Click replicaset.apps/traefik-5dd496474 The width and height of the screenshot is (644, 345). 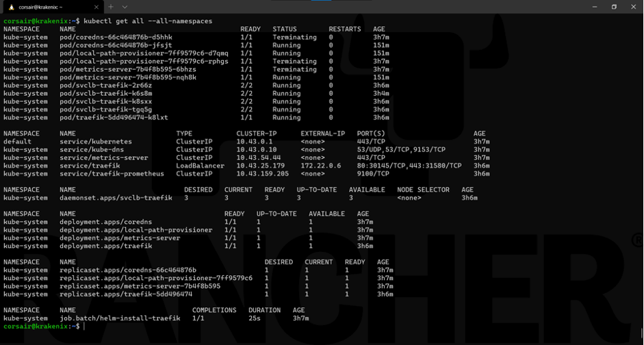click(x=126, y=294)
